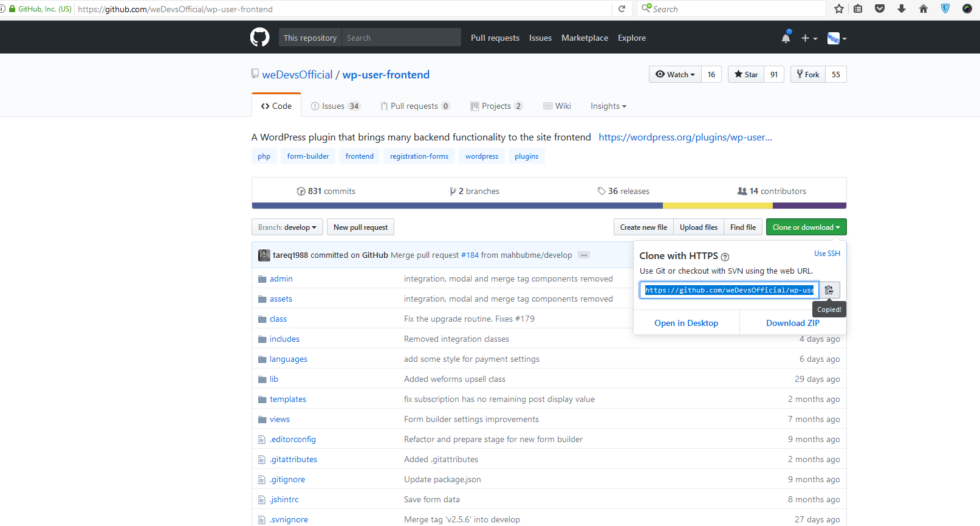Image resolution: width=980 pixels, height=526 pixels.
Task: Open the Clone or download dropdown
Action: 806,227
